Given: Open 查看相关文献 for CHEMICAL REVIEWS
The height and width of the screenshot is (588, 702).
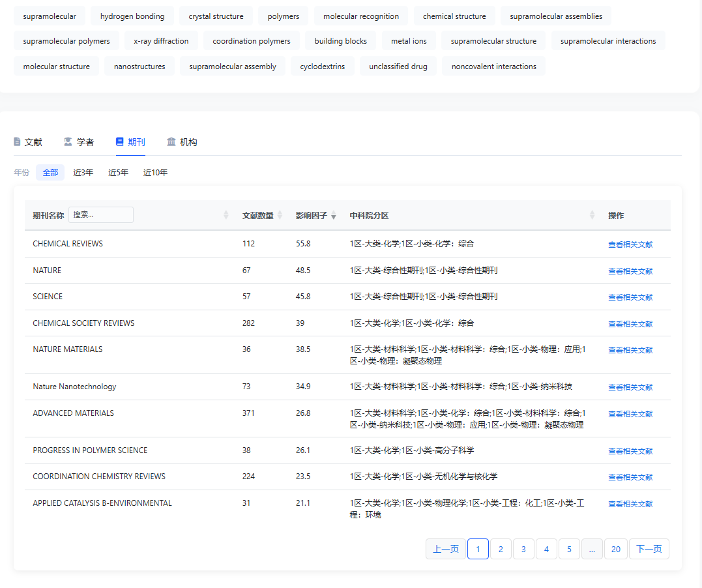Looking at the screenshot, I should pyautogui.click(x=630, y=244).
